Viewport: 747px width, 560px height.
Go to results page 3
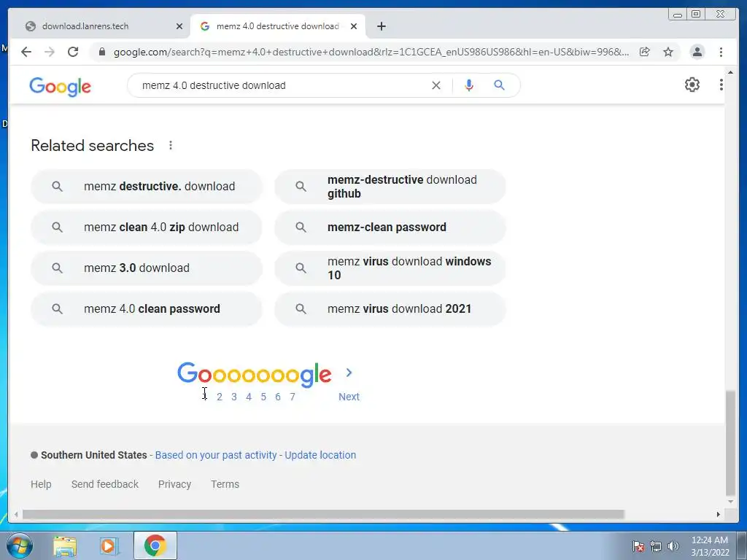[234, 397]
